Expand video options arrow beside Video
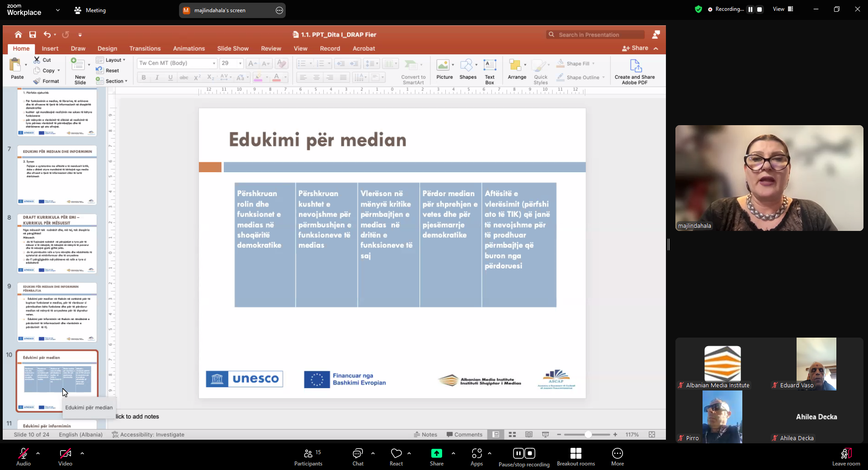 pyautogui.click(x=82, y=453)
